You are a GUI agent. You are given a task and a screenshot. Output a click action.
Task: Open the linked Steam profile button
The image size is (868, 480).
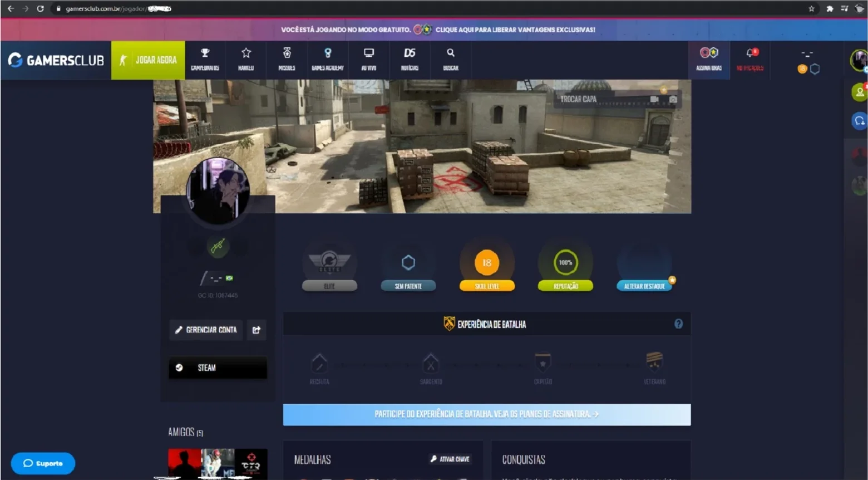click(x=218, y=368)
